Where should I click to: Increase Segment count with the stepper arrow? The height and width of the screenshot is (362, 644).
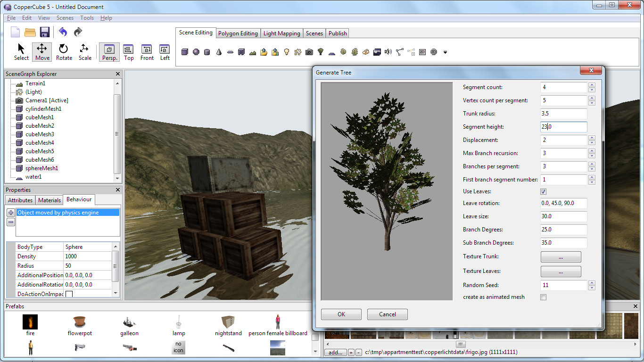(x=592, y=85)
